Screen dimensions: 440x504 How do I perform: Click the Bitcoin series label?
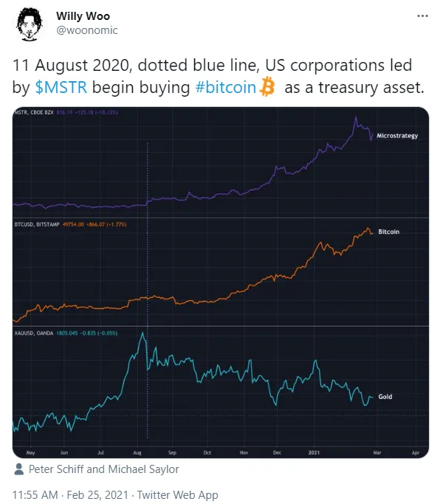click(x=388, y=232)
